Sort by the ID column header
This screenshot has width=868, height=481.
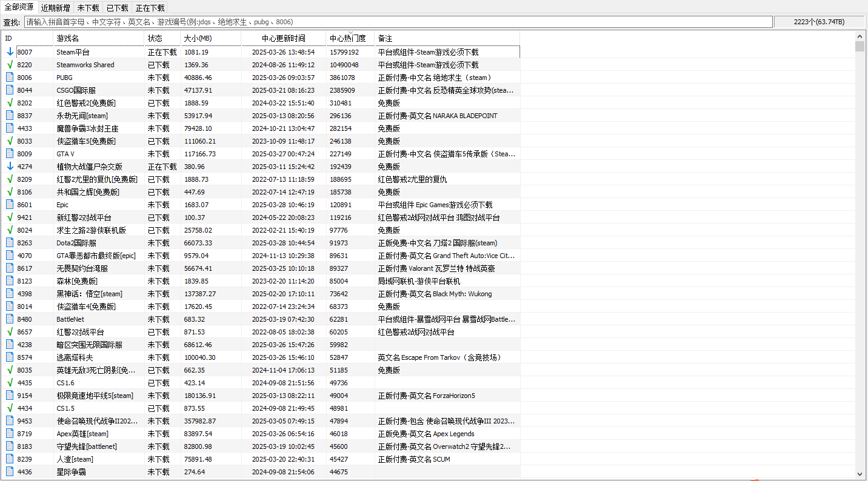click(28, 38)
